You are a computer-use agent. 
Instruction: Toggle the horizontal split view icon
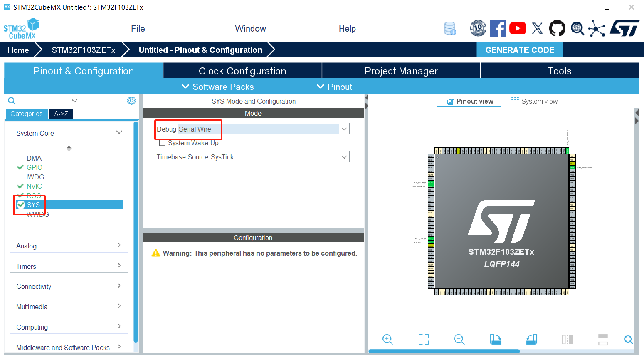point(603,339)
